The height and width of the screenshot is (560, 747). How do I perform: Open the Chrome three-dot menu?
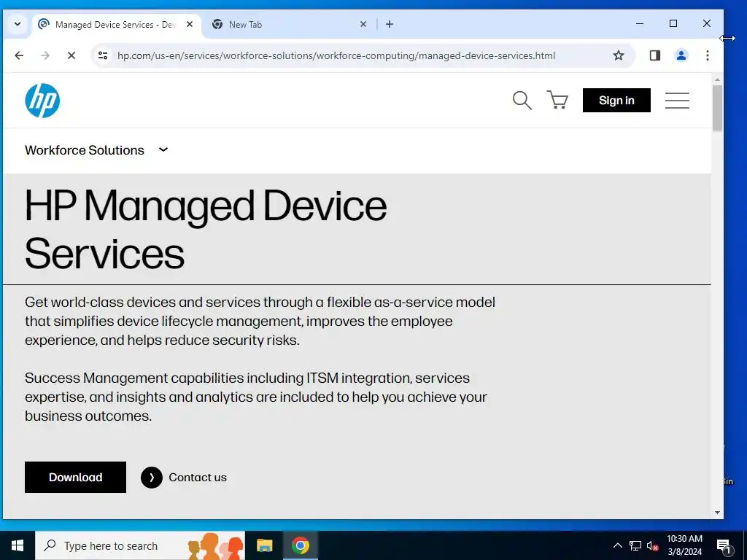point(708,55)
